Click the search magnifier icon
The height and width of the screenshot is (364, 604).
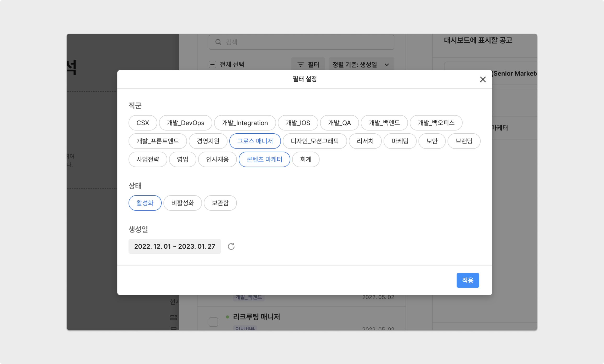(x=218, y=42)
